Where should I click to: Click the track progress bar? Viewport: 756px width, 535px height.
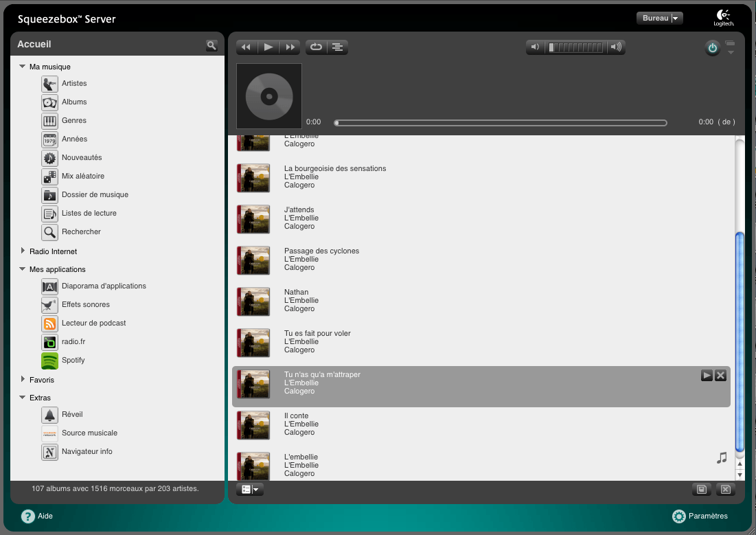point(501,123)
